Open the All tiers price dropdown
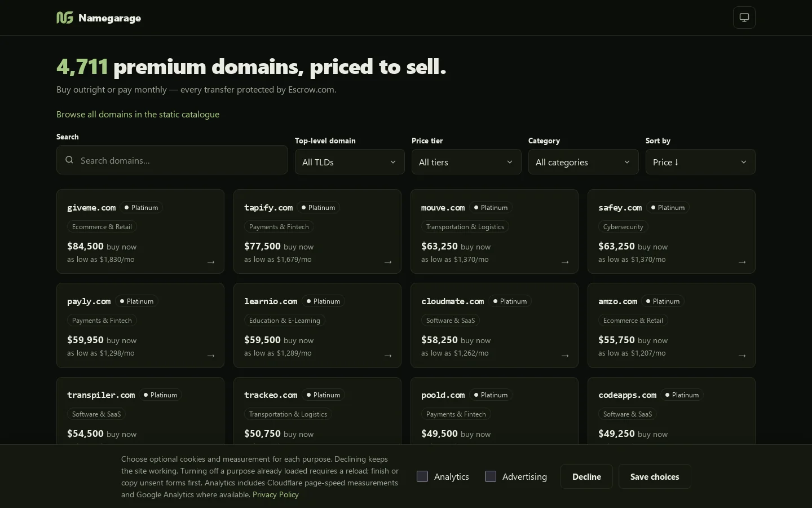This screenshot has height=508, width=812. click(466, 162)
